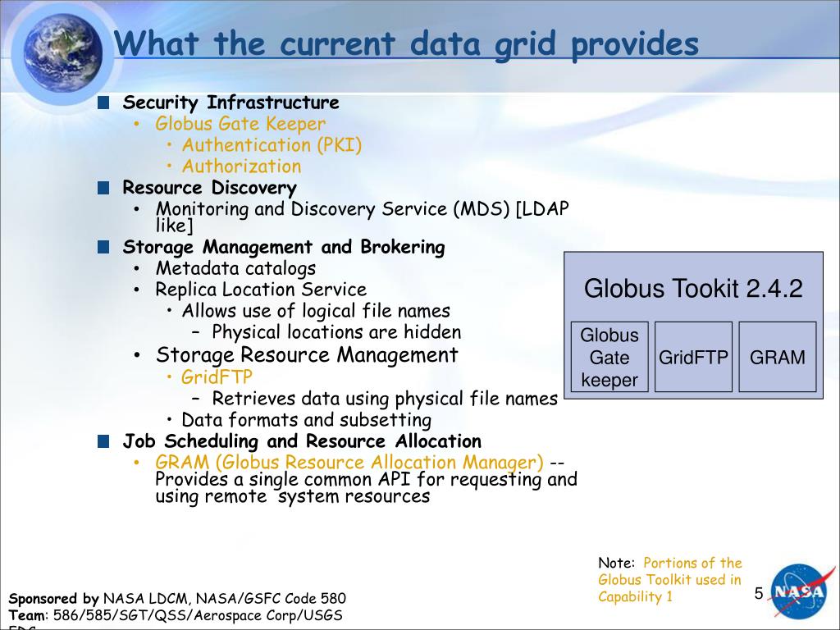Click 'Authentication (PKI)' text
This screenshot has height=630, width=840.
(272, 145)
